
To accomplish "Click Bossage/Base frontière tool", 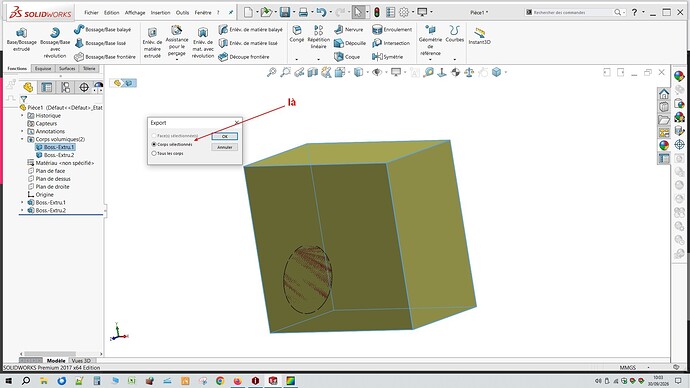I will (x=105, y=57).
